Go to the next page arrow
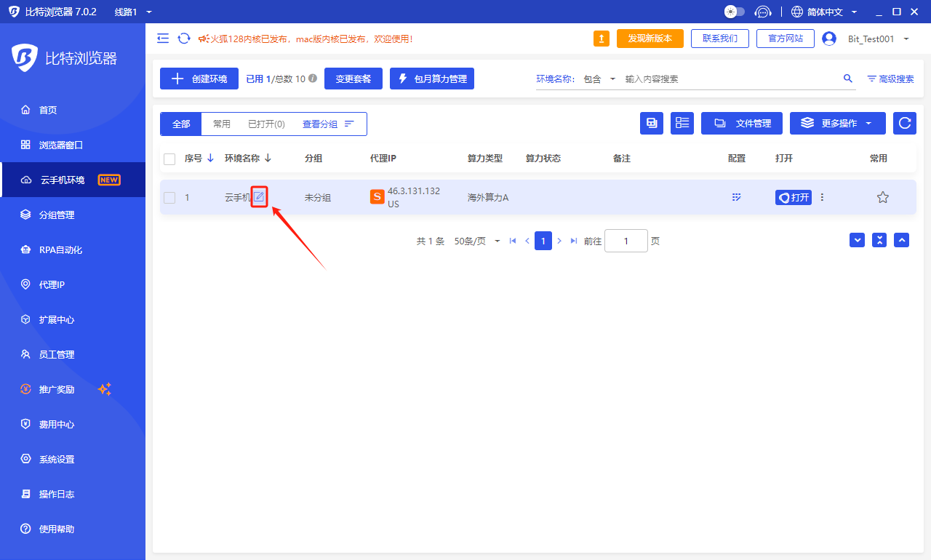This screenshot has height=560, width=931. (559, 241)
